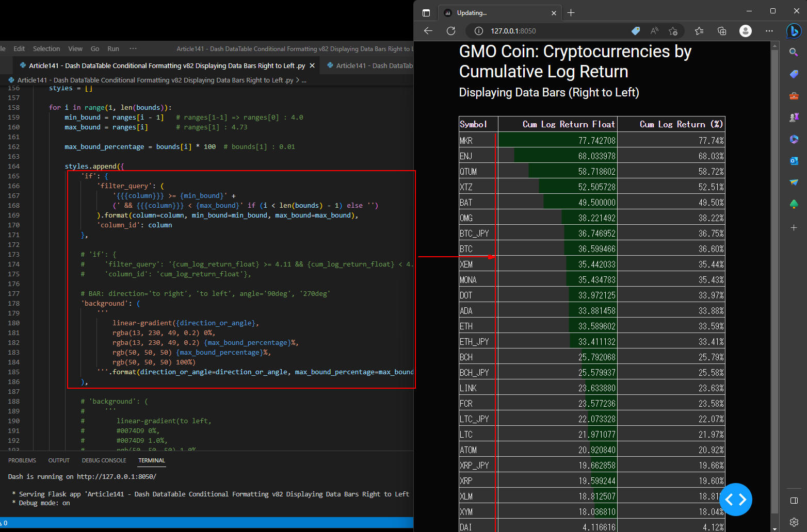
Task: Open a new browser tab
Action: pyautogui.click(x=571, y=13)
